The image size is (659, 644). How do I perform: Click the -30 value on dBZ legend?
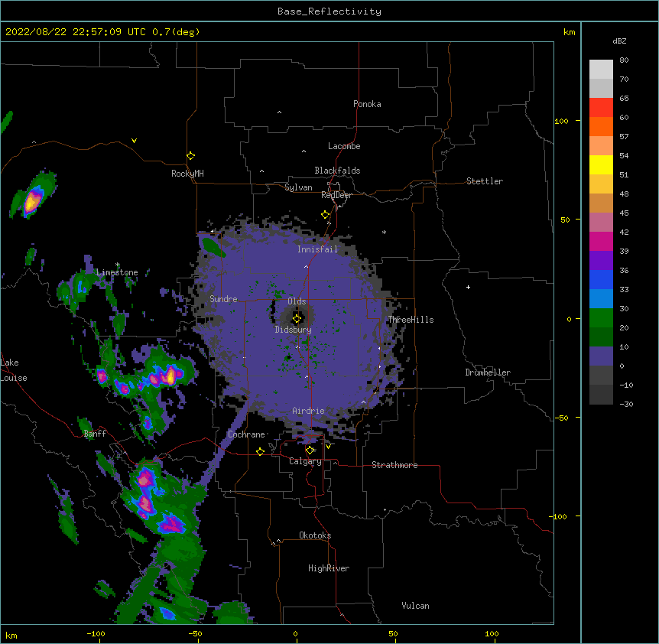[626, 405]
